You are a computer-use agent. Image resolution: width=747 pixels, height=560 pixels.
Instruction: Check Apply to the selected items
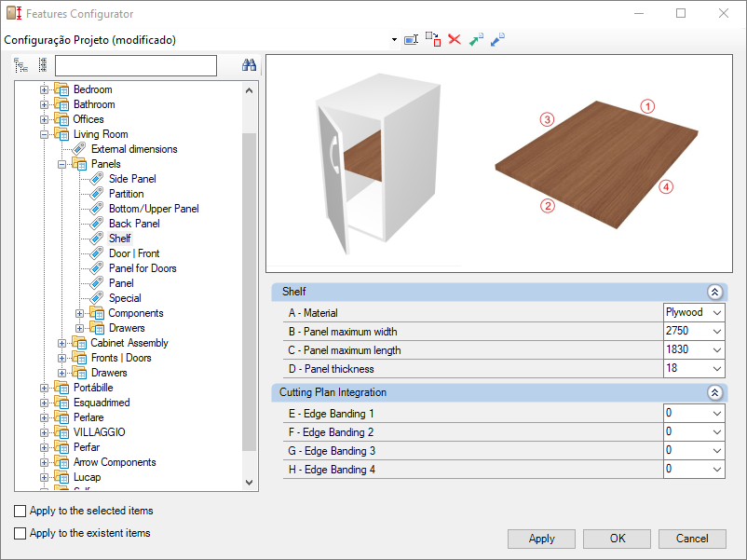coord(20,511)
